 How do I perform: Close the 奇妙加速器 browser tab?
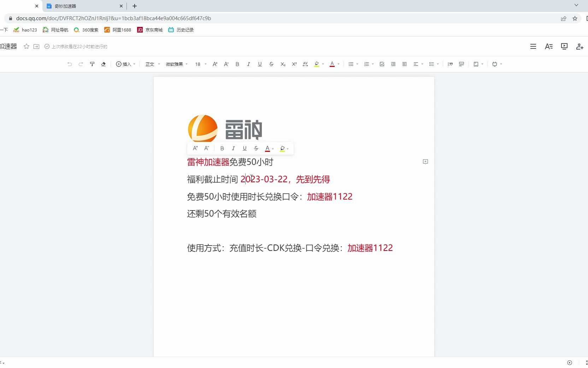(x=121, y=6)
